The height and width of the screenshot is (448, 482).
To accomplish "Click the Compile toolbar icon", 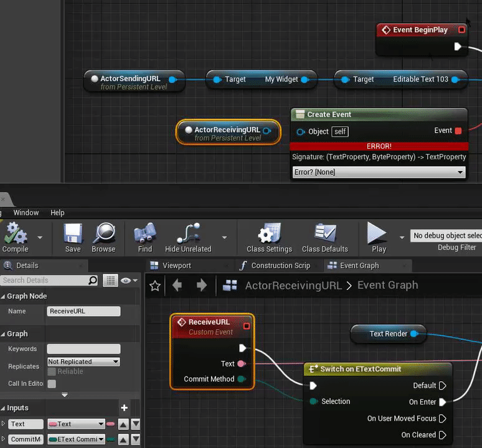I will [16, 237].
